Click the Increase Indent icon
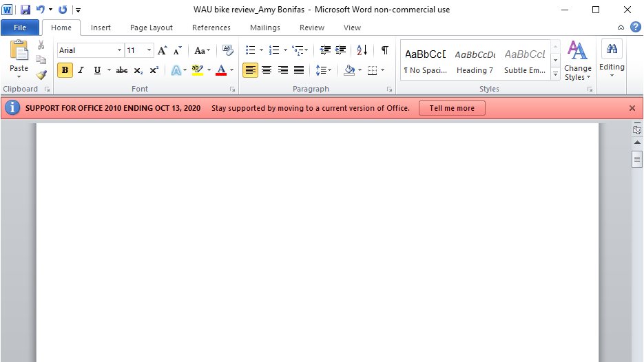This screenshot has width=644, height=362. click(x=341, y=50)
